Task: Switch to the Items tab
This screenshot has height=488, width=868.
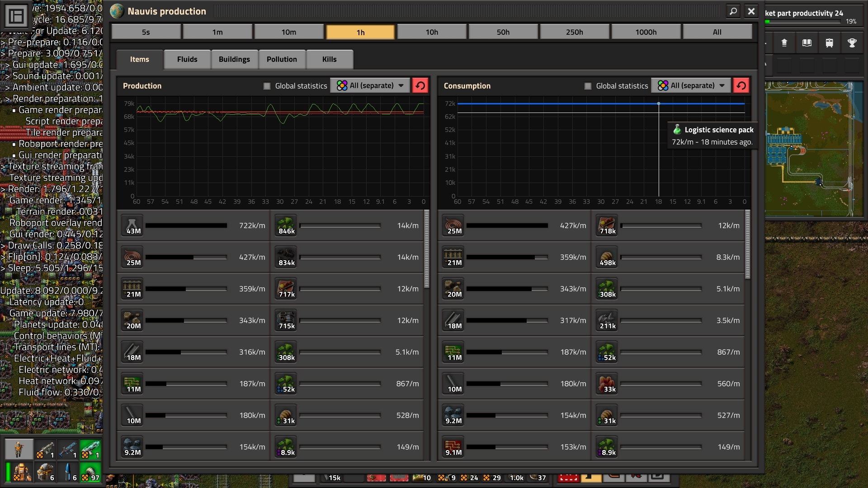Action: (139, 59)
